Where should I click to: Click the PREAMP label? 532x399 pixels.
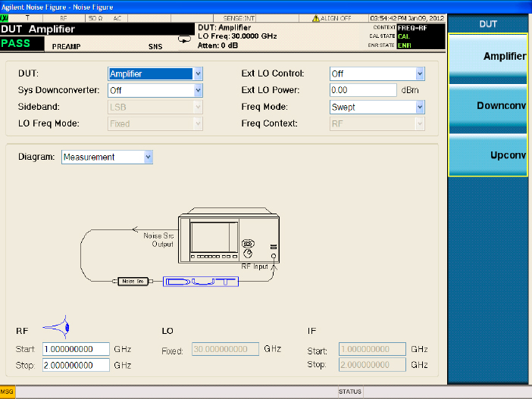pos(66,46)
